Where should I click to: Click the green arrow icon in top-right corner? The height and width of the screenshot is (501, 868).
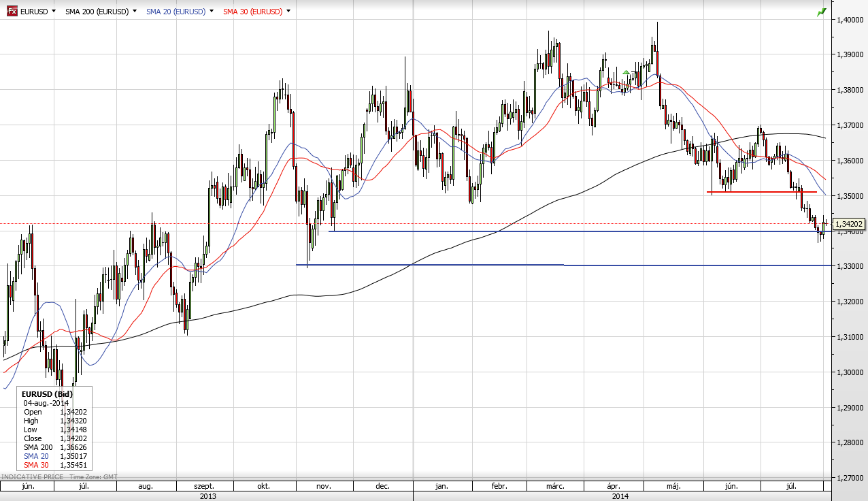tap(822, 12)
